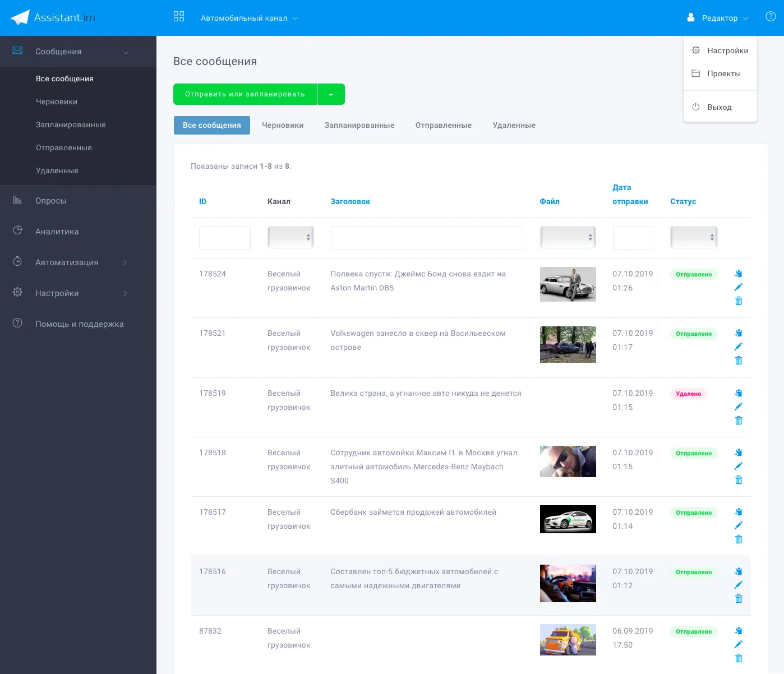784x674 pixels.
Task: Click the pencil icon for message 87832
Action: 739,644
